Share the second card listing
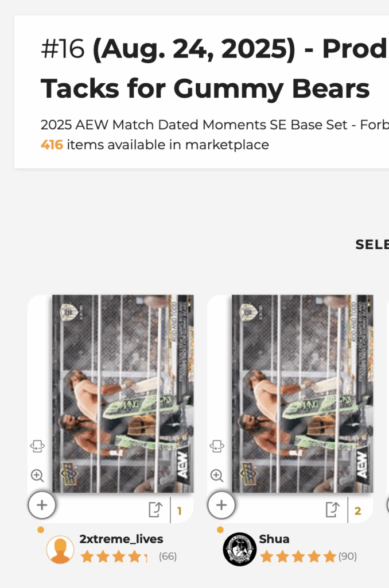This screenshot has height=588, width=389. (x=333, y=510)
